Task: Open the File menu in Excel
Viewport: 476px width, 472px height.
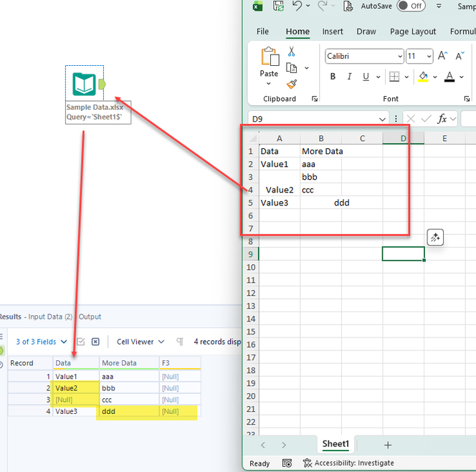Action: pyautogui.click(x=262, y=32)
